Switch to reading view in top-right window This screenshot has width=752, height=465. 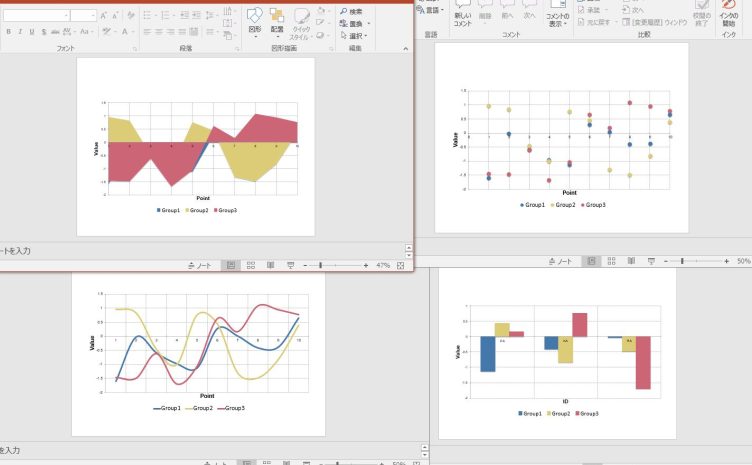(x=631, y=261)
